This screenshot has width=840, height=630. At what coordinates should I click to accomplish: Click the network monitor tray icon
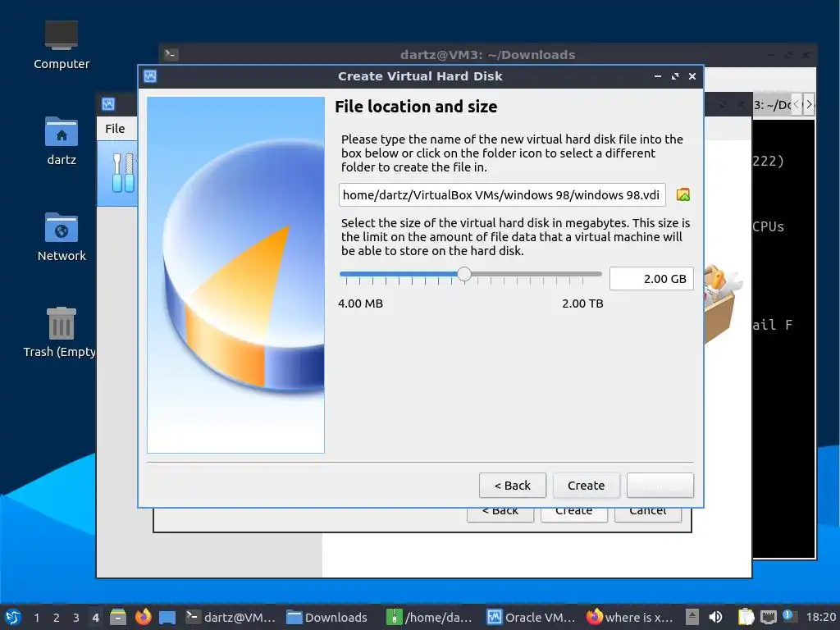coord(768,617)
